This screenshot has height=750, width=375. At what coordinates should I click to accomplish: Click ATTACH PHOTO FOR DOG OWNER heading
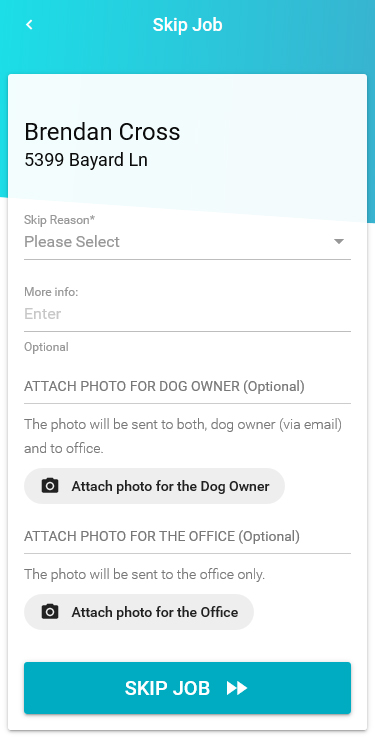pos(165,386)
